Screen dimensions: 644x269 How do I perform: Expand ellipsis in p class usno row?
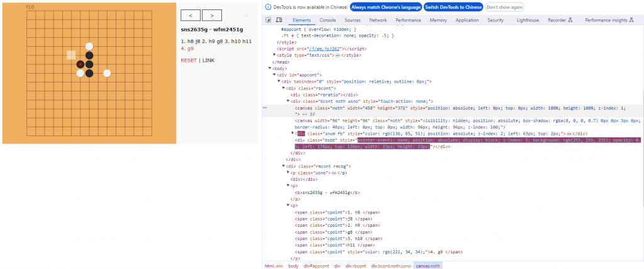[x=333, y=173]
